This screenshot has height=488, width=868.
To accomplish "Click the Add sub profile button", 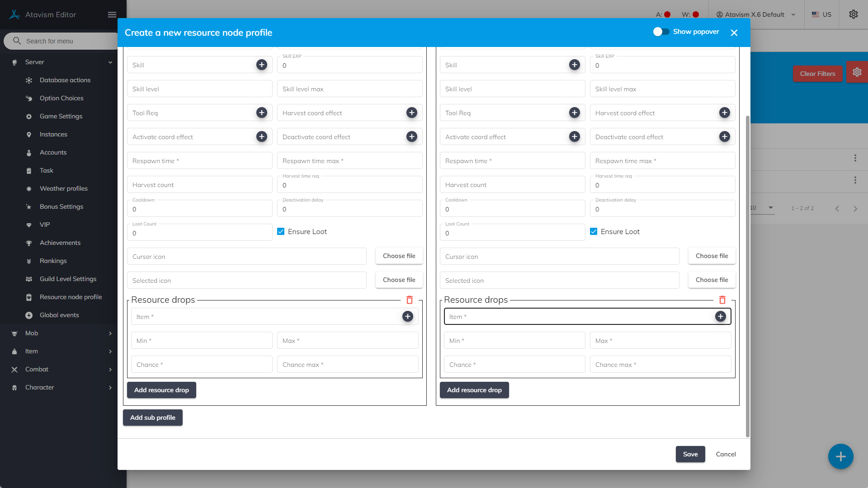I will [x=153, y=418].
